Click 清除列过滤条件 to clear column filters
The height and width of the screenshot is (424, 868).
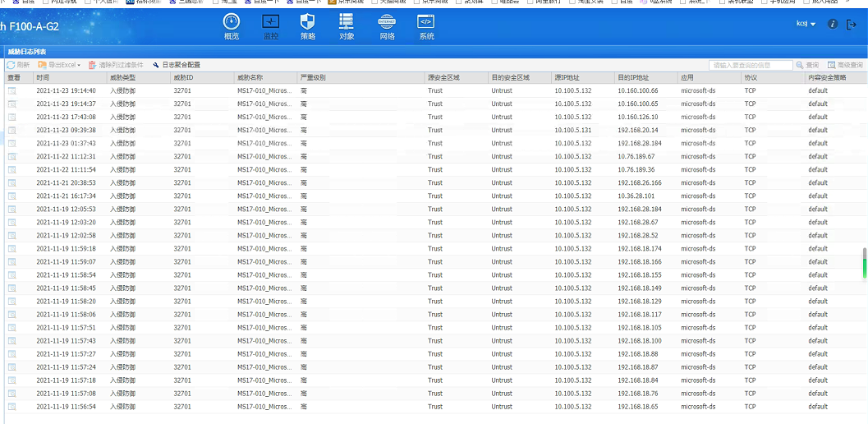(116, 65)
